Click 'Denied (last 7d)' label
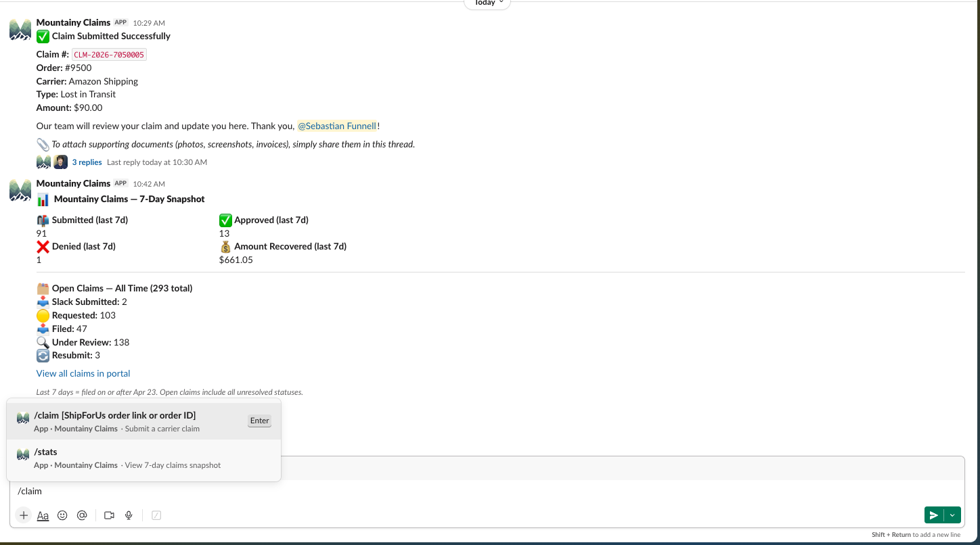The height and width of the screenshot is (545, 980). coord(84,246)
